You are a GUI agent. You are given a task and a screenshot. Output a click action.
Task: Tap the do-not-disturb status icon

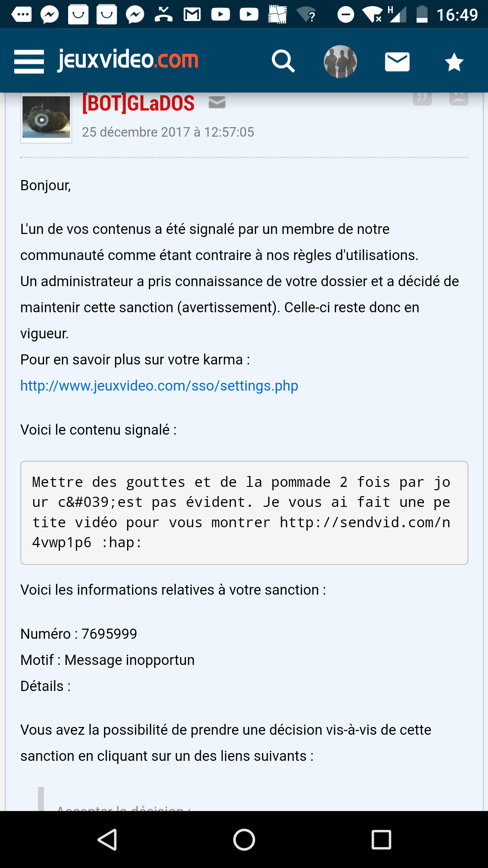(x=346, y=15)
